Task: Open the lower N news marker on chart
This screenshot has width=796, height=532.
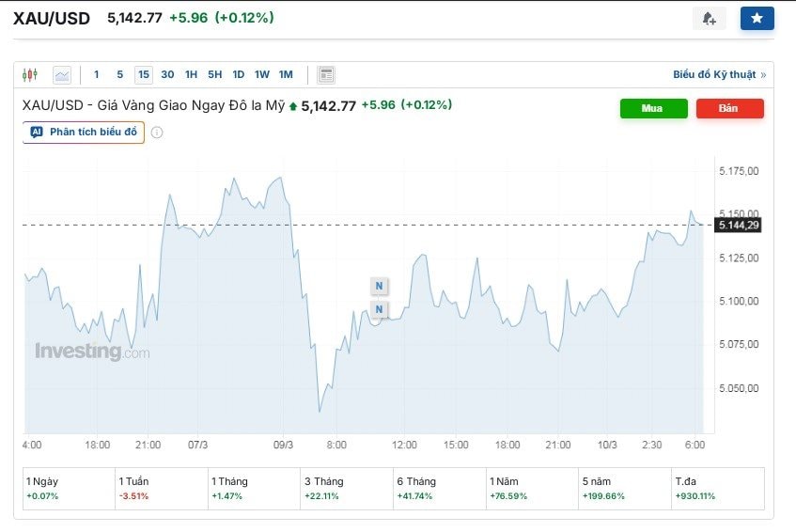Action: [x=379, y=309]
